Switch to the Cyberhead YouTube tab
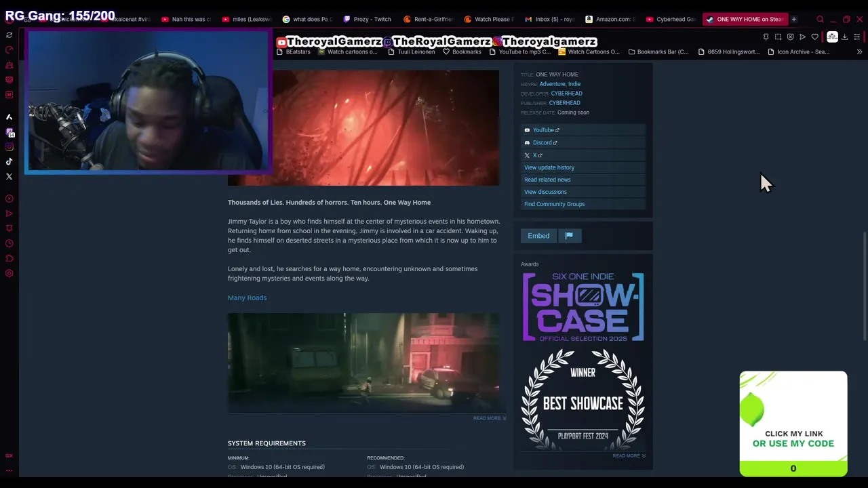 (671, 19)
